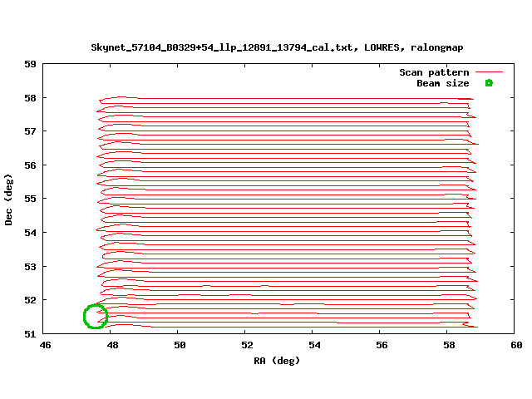Click the plot title Skynet_57104_B0329+54 text
The height and width of the screenshot is (399, 532).
[x=277, y=47]
